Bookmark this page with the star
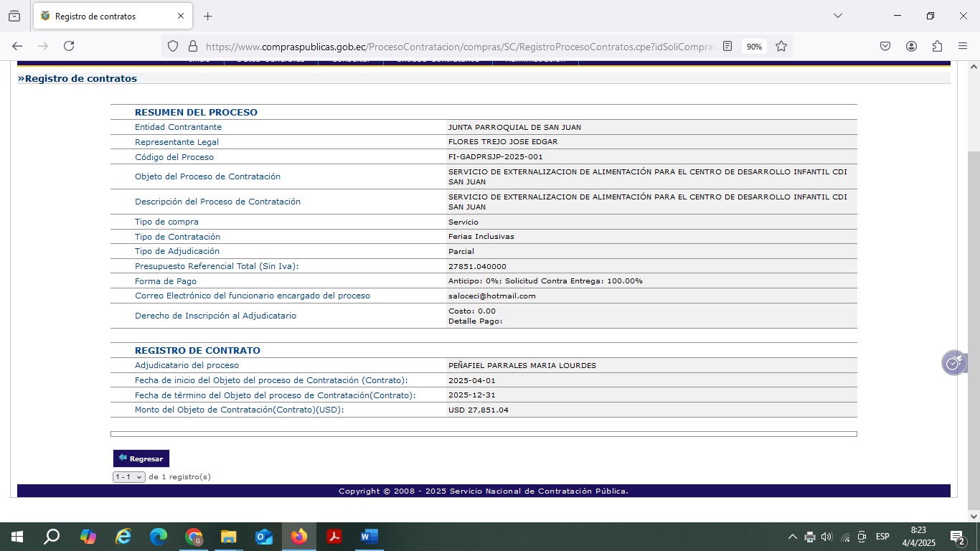Screen dimensions: 980x551 781,46
